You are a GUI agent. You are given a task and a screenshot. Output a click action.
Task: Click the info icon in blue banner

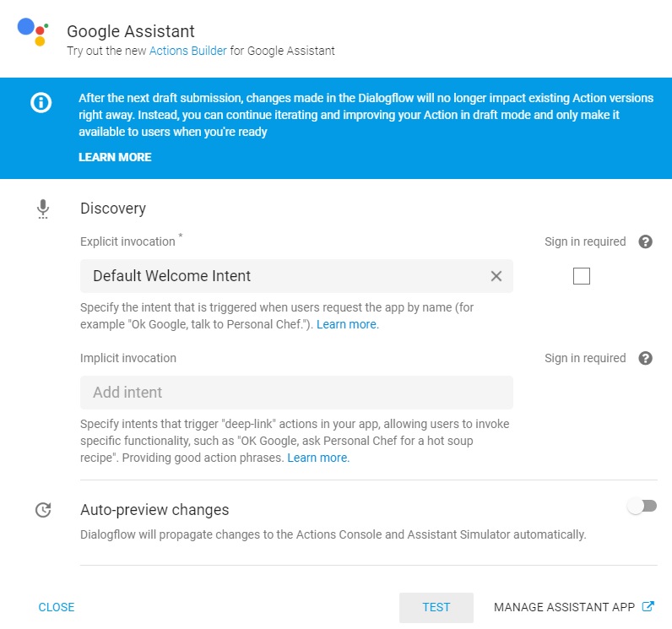pyautogui.click(x=41, y=103)
